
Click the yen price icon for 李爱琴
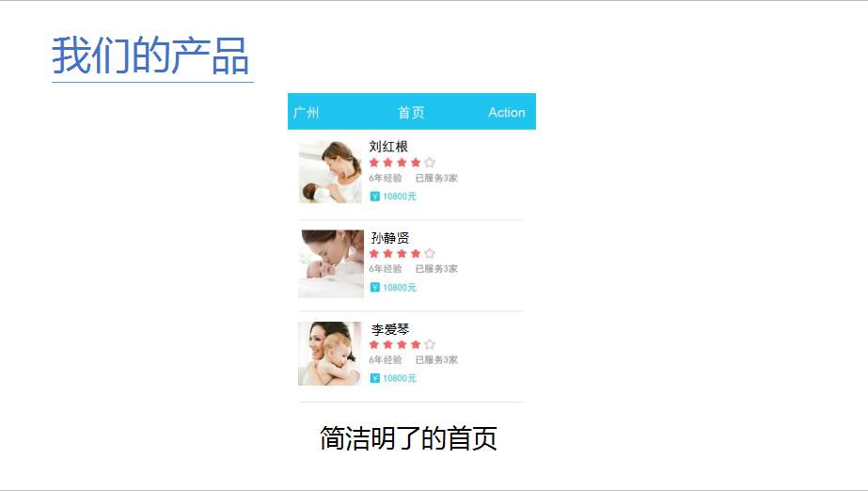click(x=375, y=378)
